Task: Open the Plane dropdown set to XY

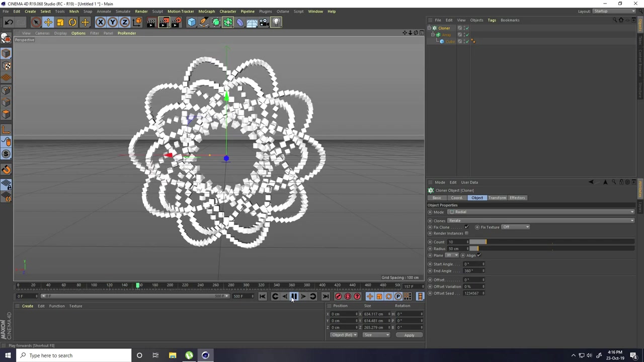Action: point(452,255)
